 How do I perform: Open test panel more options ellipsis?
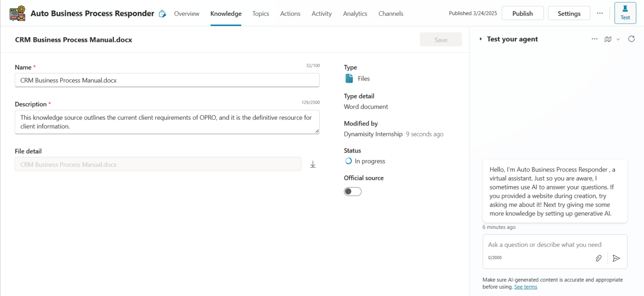click(595, 39)
